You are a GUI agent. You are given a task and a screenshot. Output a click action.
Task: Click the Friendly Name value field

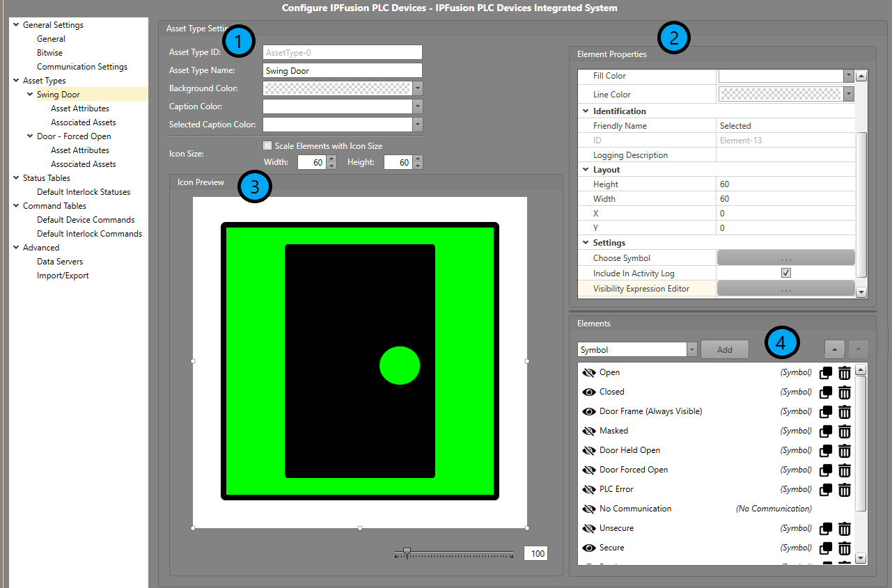[785, 126]
